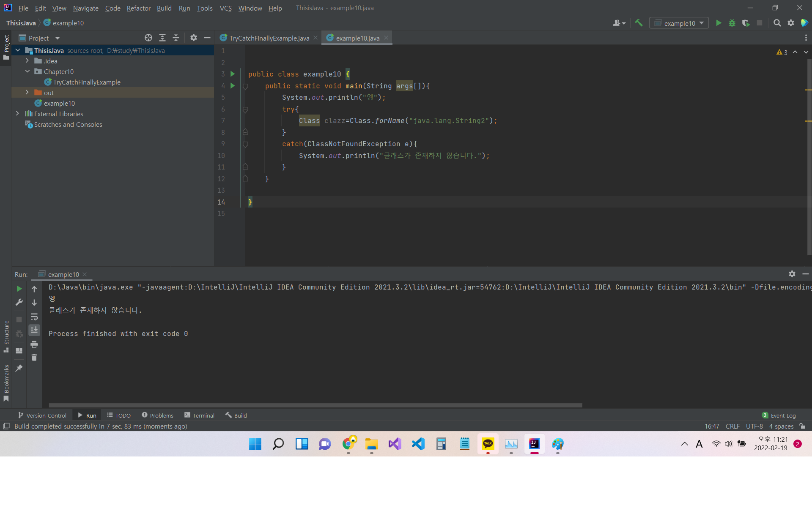Click the print icon in Run console
Screen dimensions: 812x511
34,344
